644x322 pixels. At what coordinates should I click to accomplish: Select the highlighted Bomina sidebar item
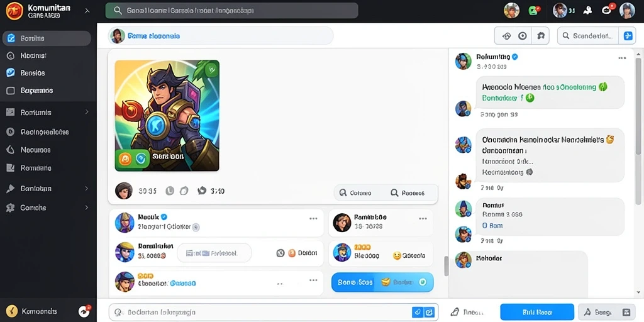(x=47, y=38)
